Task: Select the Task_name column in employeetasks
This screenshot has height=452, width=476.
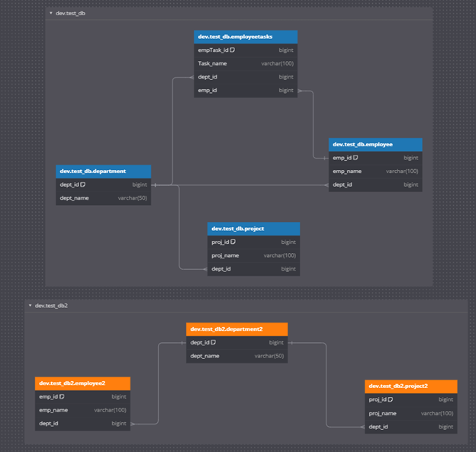Action: [246, 64]
